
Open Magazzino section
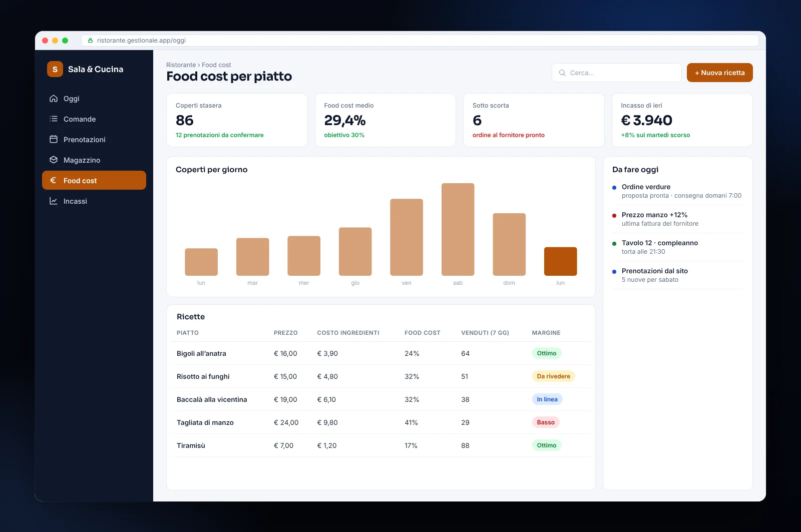(94, 160)
